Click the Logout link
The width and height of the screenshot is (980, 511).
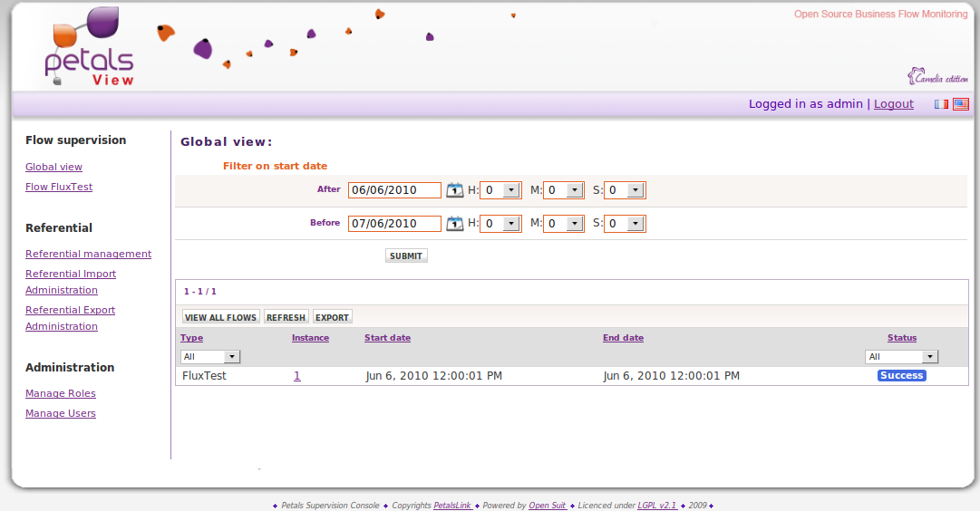pyautogui.click(x=893, y=104)
